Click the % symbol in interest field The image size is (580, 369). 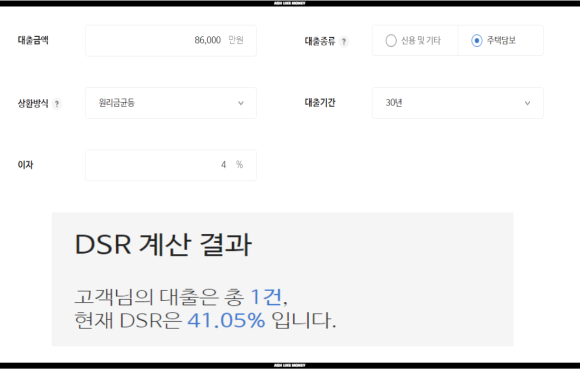[239, 165]
